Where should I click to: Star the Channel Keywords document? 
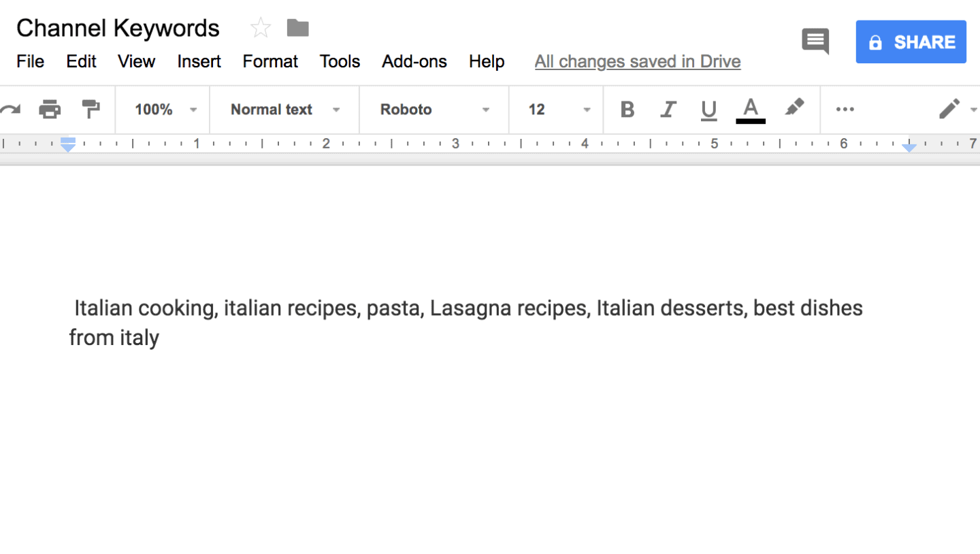(x=261, y=28)
